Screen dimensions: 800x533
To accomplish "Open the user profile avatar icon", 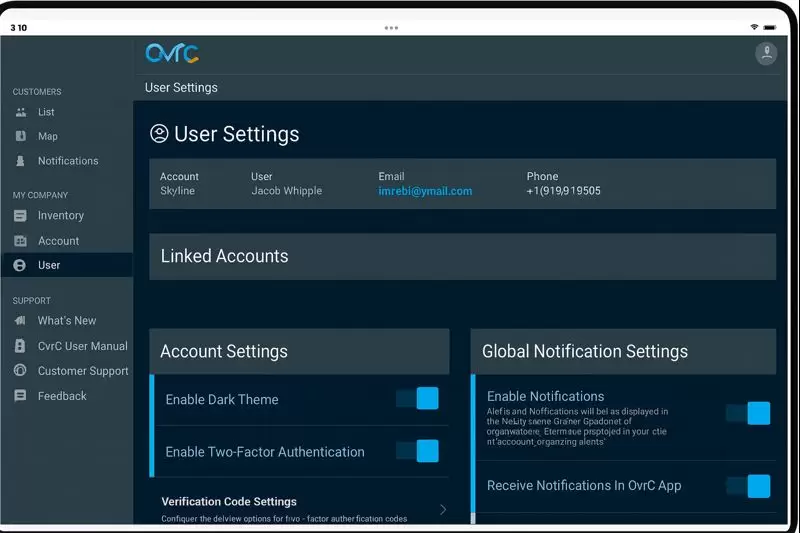I will click(x=766, y=54).
